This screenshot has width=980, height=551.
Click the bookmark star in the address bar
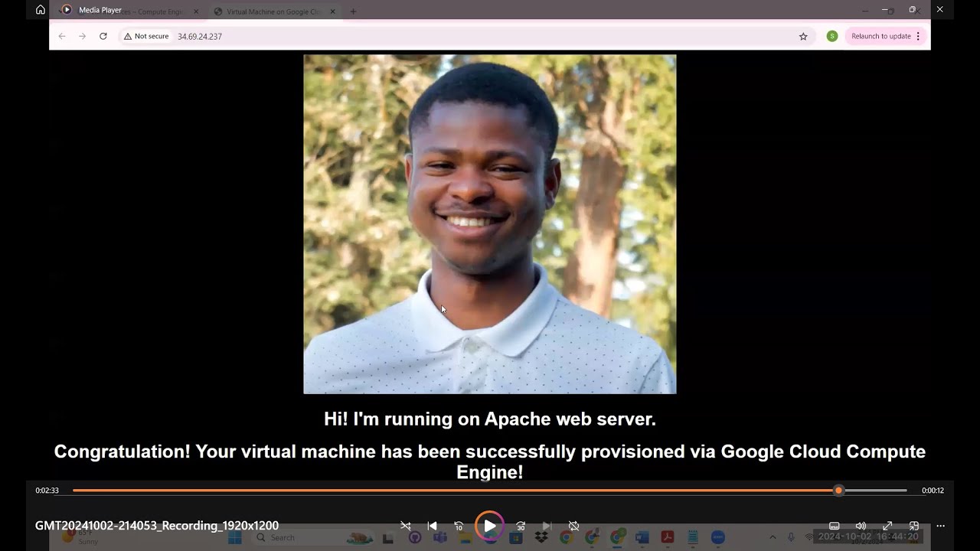803,36
